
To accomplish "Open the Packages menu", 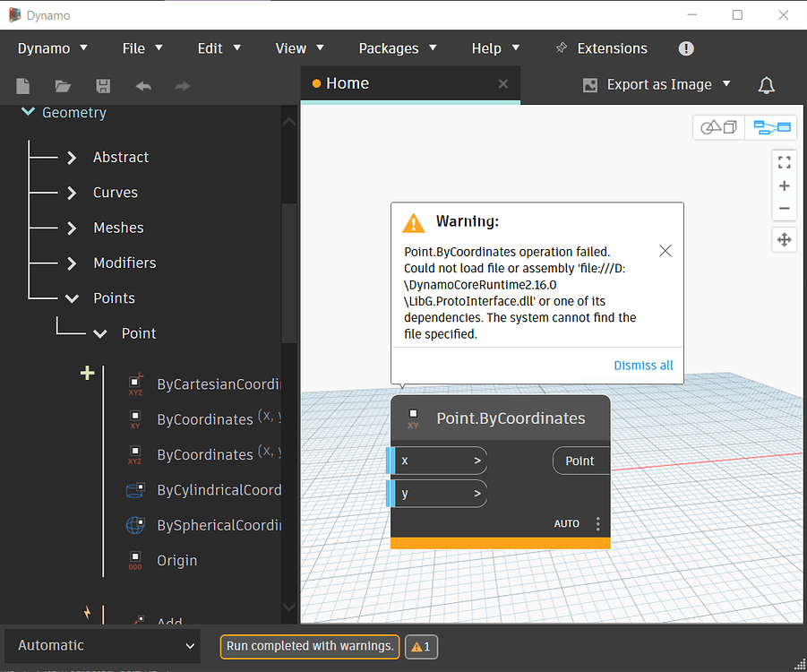I will [x=389, y=48].
